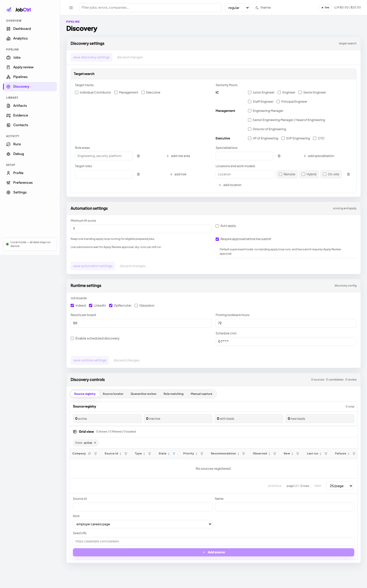Viewport: 367px width, 588px height.
Task: Open the Kind employer careers page dropdown
Action: coord(142,524)
